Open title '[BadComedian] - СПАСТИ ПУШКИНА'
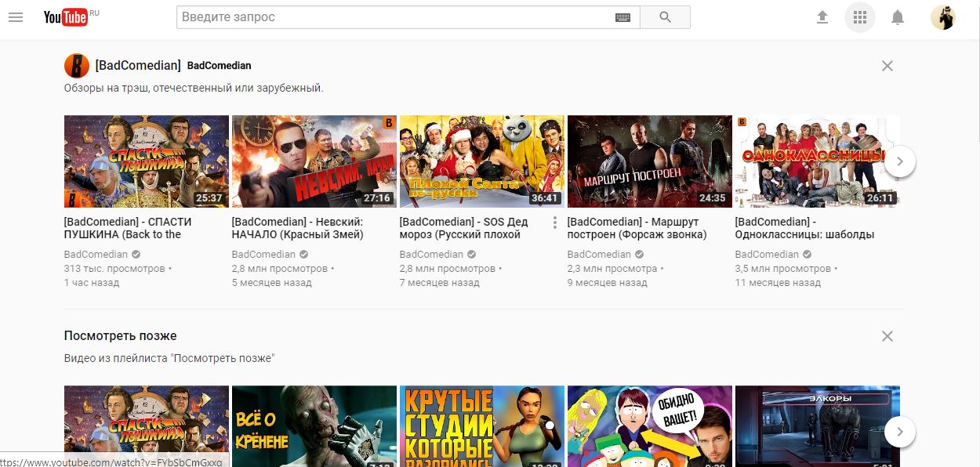980x467 pixels. click(128, 228)
